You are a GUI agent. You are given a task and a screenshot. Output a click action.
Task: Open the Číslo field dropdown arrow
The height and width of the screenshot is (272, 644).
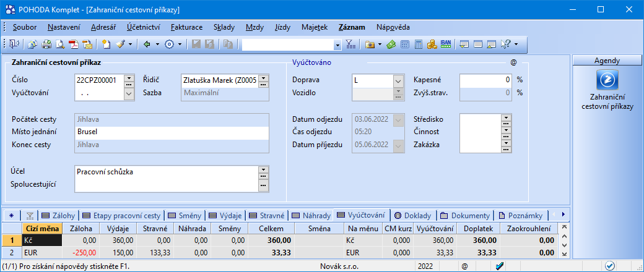coord(129,78)
